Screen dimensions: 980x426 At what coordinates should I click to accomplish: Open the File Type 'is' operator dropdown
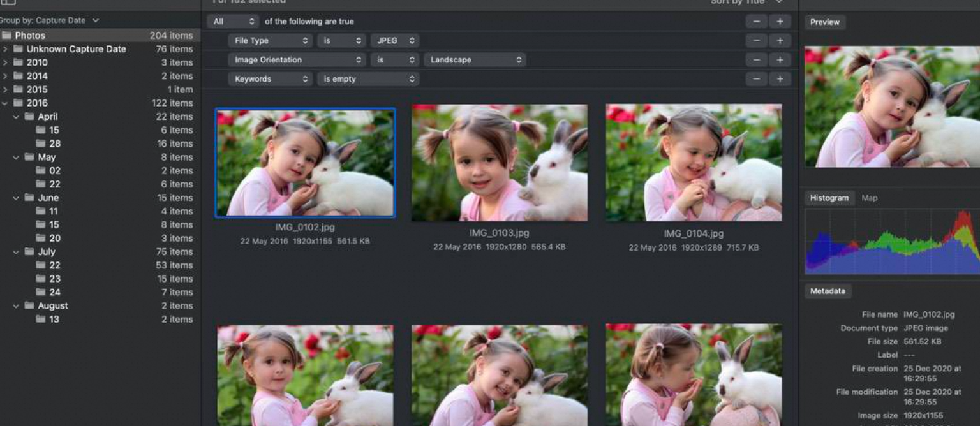click(x=341, y=41)
